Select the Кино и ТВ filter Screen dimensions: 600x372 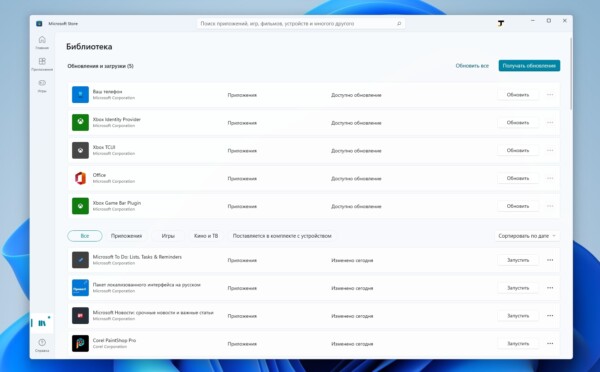pyautogui.click(x=206, y=236)
